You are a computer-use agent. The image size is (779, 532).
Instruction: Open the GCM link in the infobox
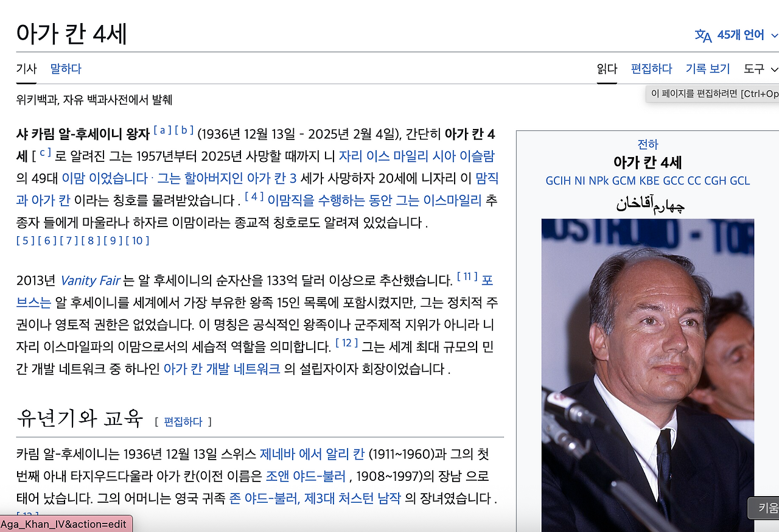coord(624,181)
